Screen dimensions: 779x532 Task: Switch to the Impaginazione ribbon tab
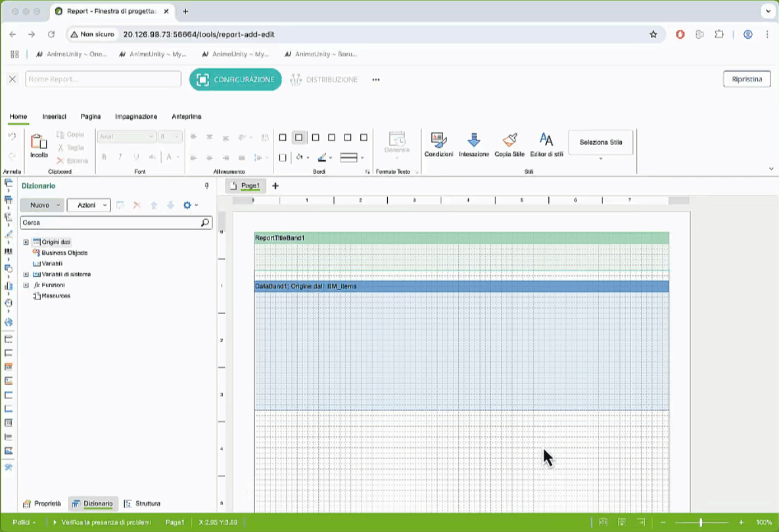click(x=136, y=117)
